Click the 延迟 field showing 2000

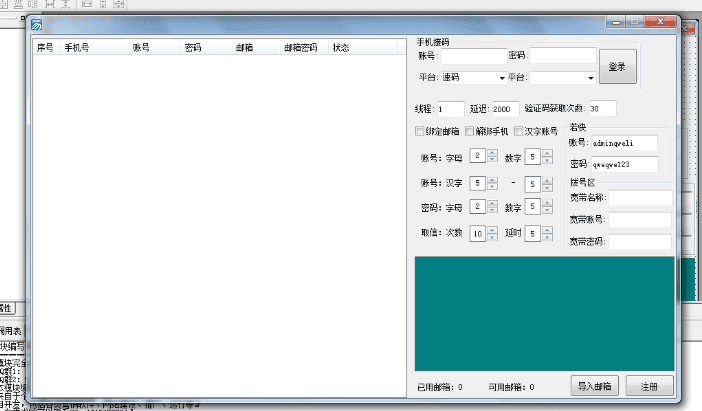505,109
